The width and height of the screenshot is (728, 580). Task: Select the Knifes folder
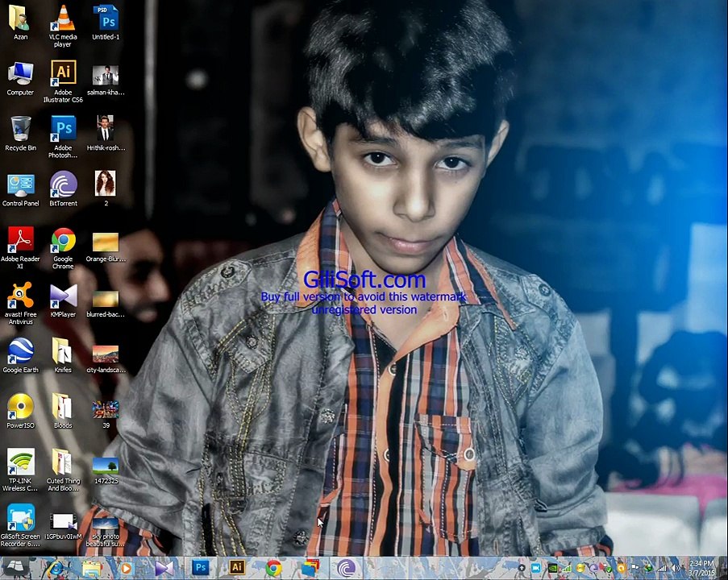tap(63, 355)
